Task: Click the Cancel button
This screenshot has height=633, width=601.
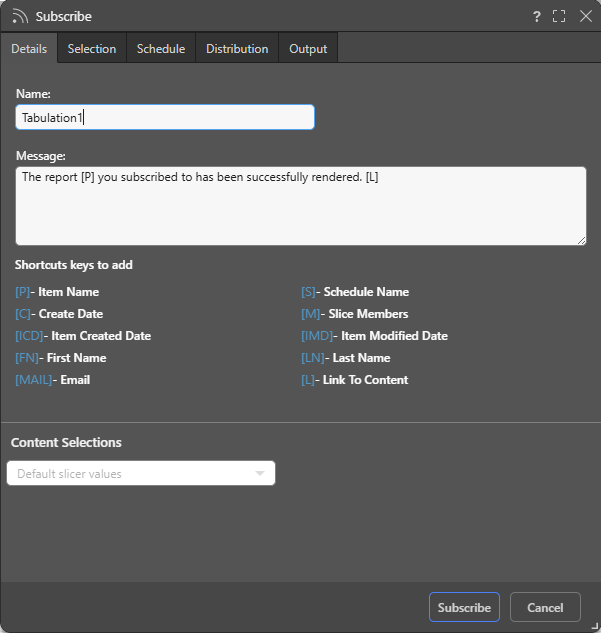Action: tap(545, 607)
